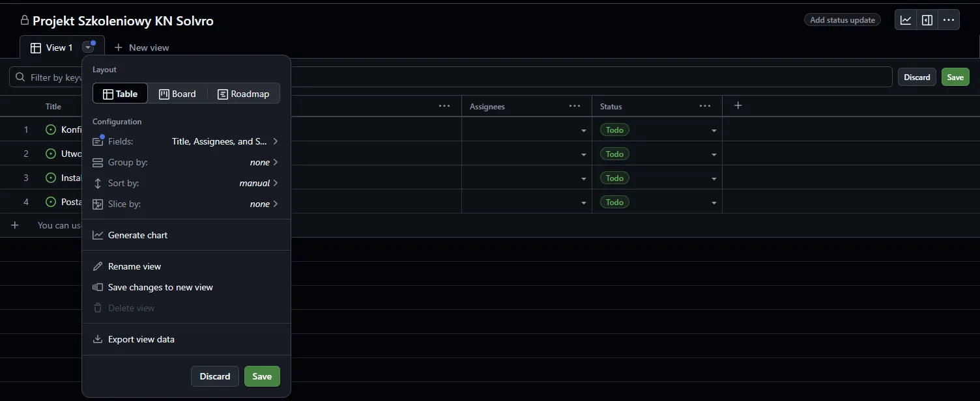Switch layout to Board
Viewport: 980px width, 401px height.
tap(177, 94)
